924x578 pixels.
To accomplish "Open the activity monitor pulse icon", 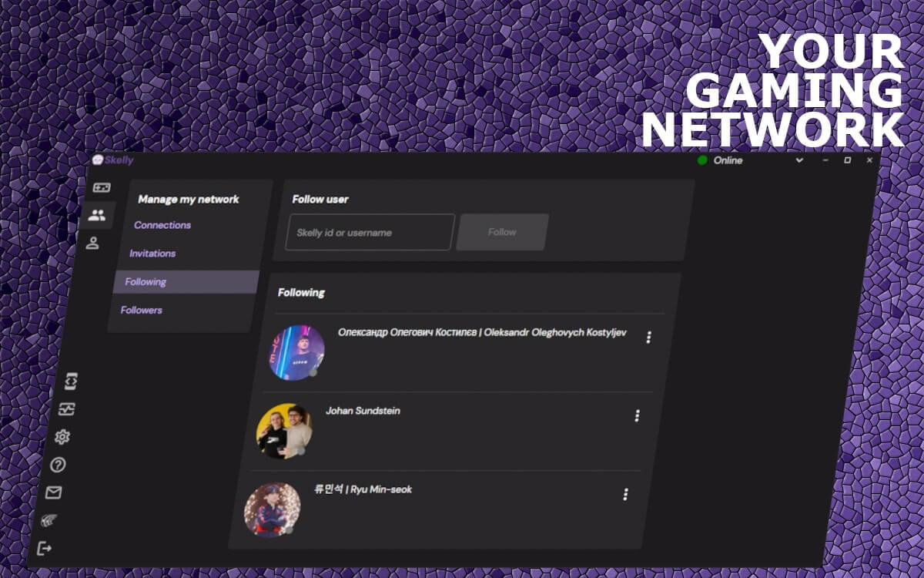I will pos(66,409).
